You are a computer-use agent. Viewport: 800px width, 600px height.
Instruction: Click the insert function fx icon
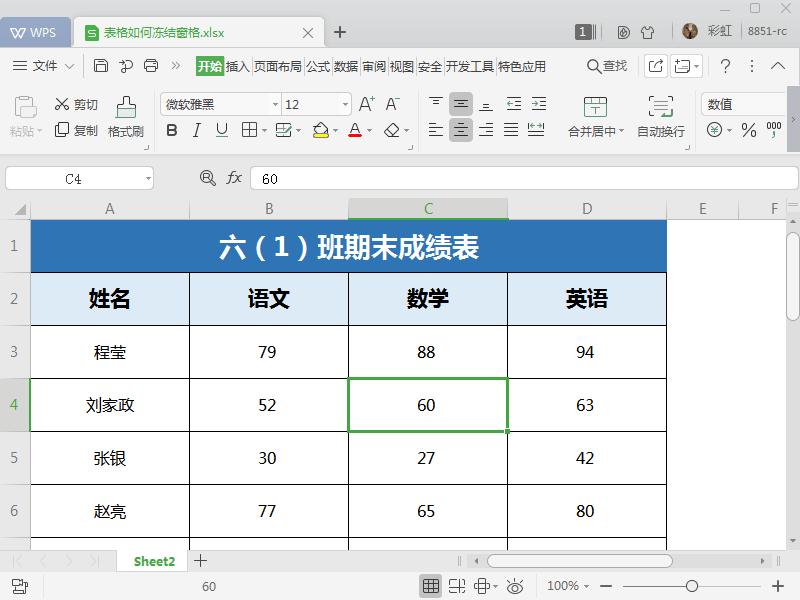[233, 177]
